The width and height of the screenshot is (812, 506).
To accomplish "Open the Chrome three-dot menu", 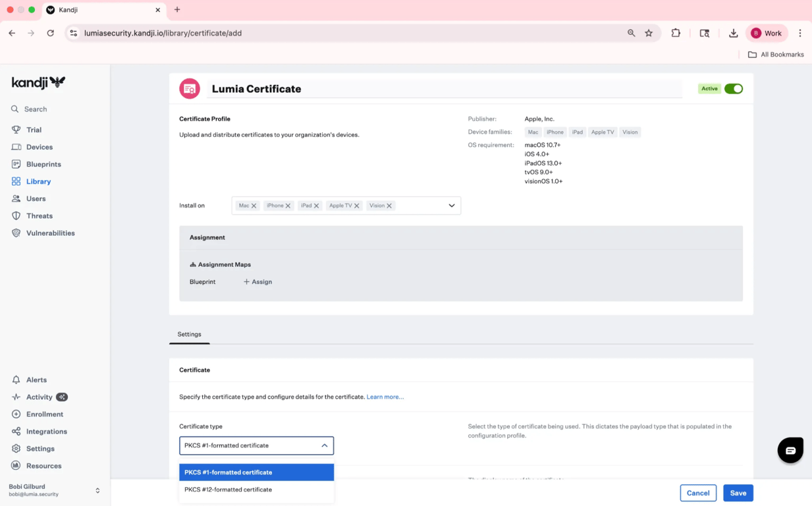I will point(800,33).
